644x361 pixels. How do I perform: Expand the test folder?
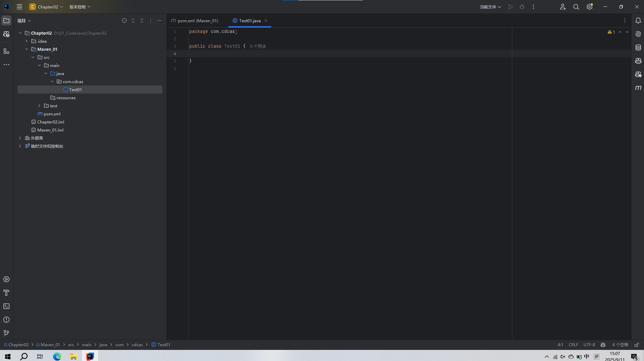pos(39,106)
